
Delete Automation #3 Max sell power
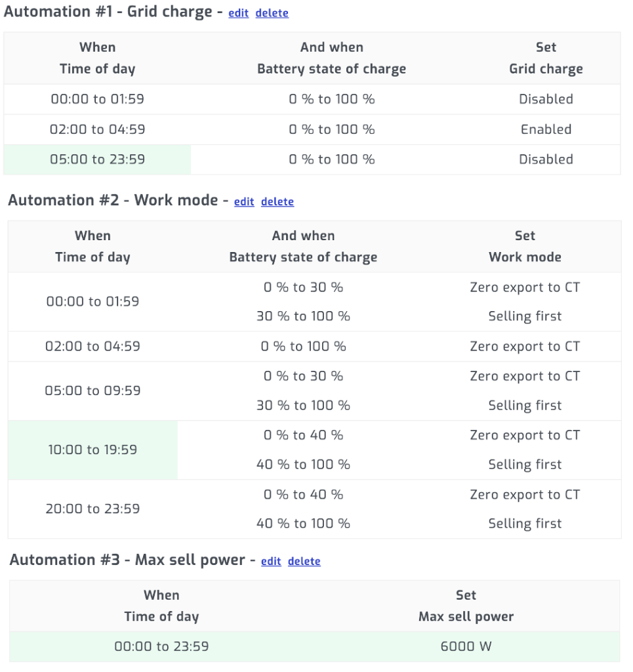click(x=304, y=561)
